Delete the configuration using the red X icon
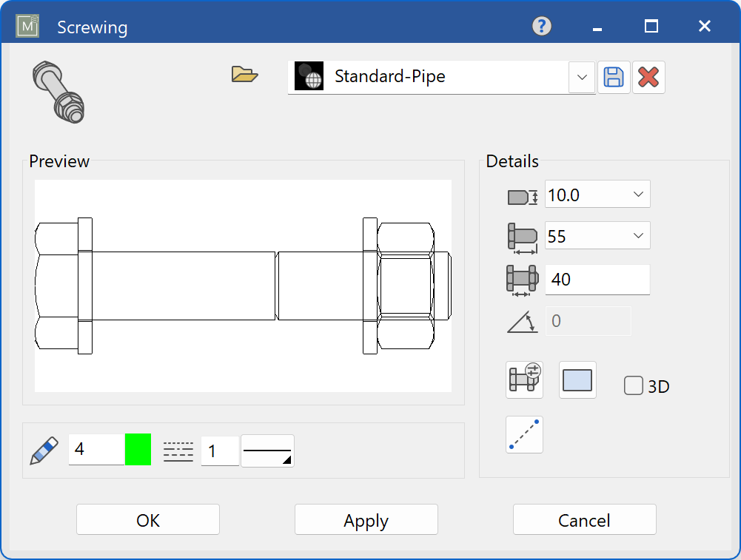The image size is (741, 560). (649, 77)
